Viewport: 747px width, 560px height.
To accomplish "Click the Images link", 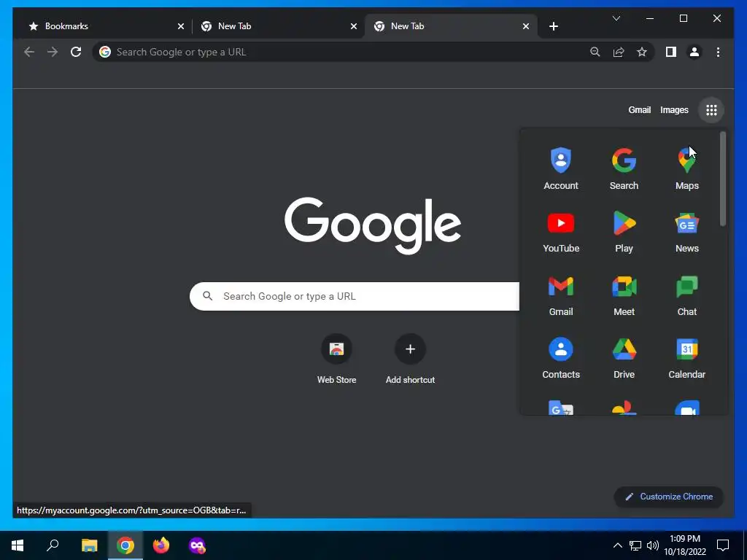I will pos(674,110).
